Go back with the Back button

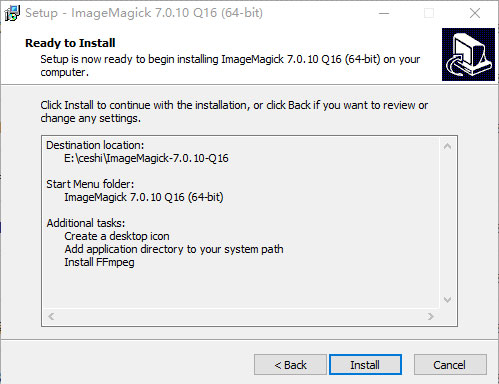pyautogui.click(x=290, y=365)
